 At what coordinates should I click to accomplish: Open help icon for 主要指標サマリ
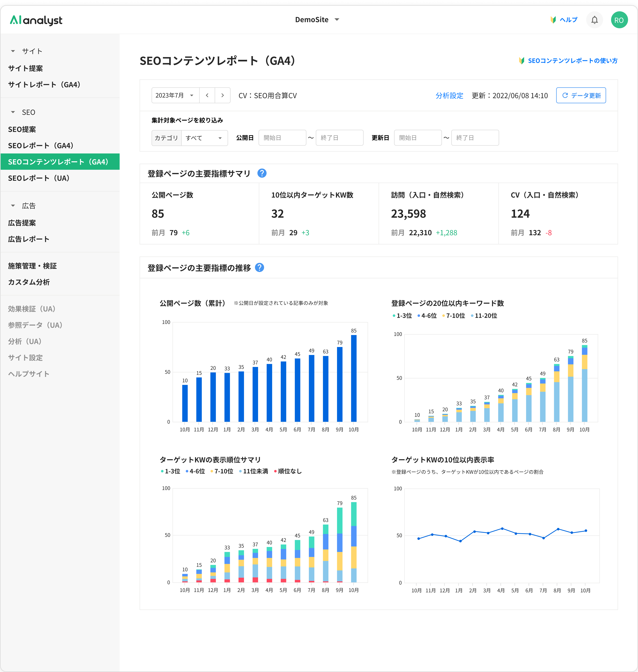tap(262, 173)
